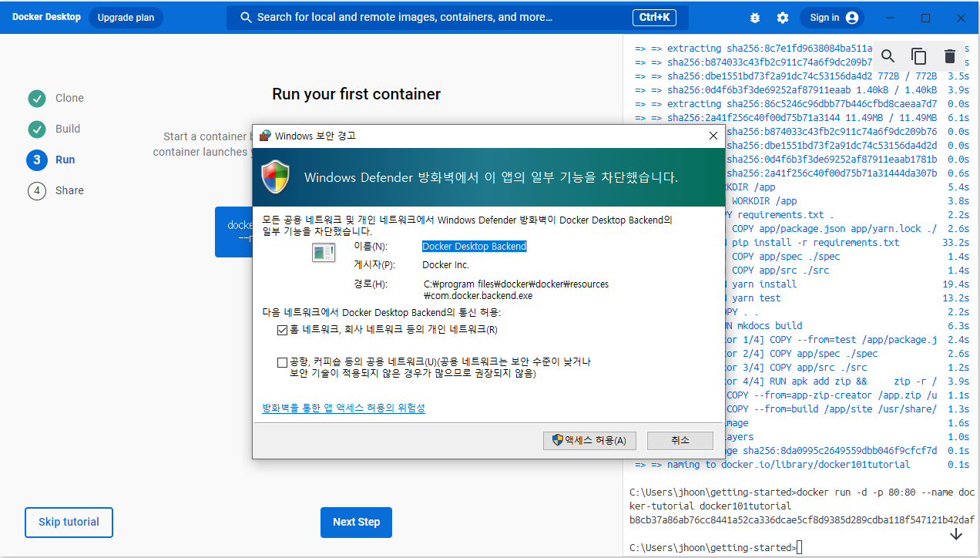The height and width of the screenshot is (558, 980).
Task: Click the Windows Defender shield icon
Action: point(275,176)
